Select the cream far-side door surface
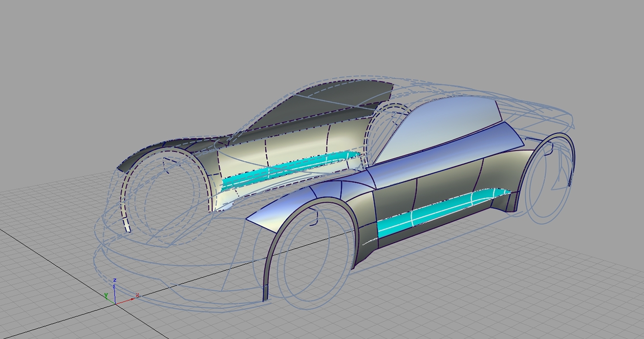Image resolution: width=644 pixels, height=339 pixels. pyautogui.click(x=285, y=147)
